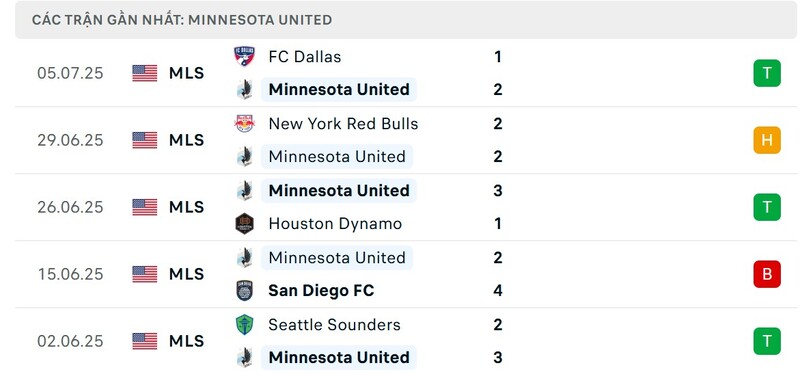Click the green T badge for 05.07.25

pos(767,73)
